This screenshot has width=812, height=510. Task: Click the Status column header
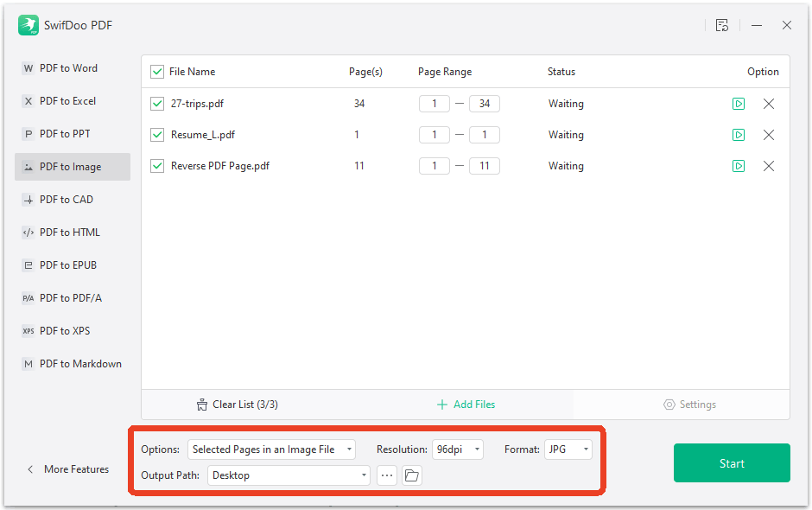pos(561,72)
